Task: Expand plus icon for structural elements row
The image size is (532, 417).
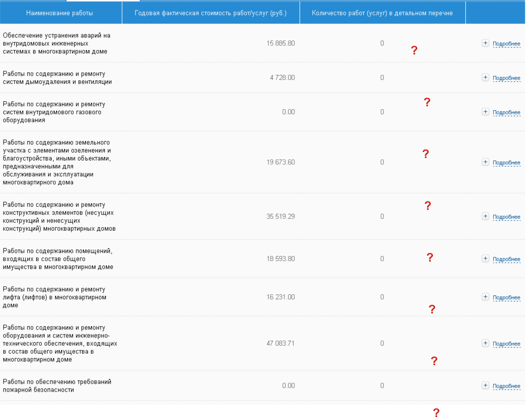Action: (x=485, y=216)
